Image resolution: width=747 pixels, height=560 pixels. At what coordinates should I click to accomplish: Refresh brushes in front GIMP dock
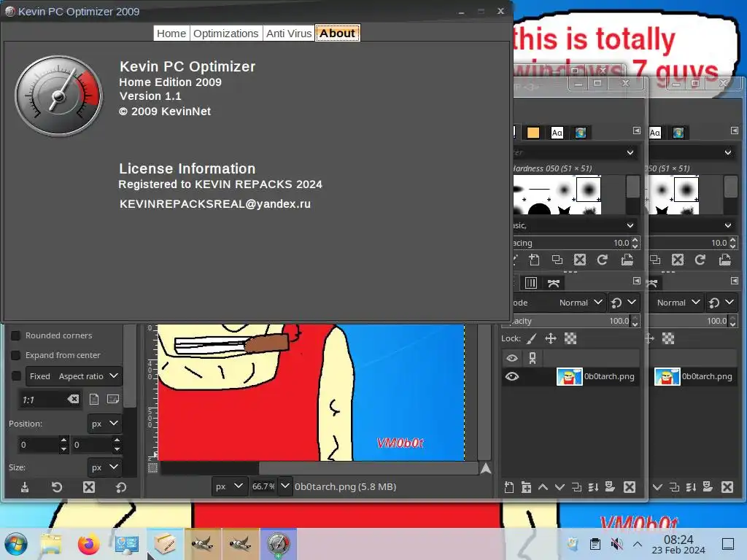point(603,260)
